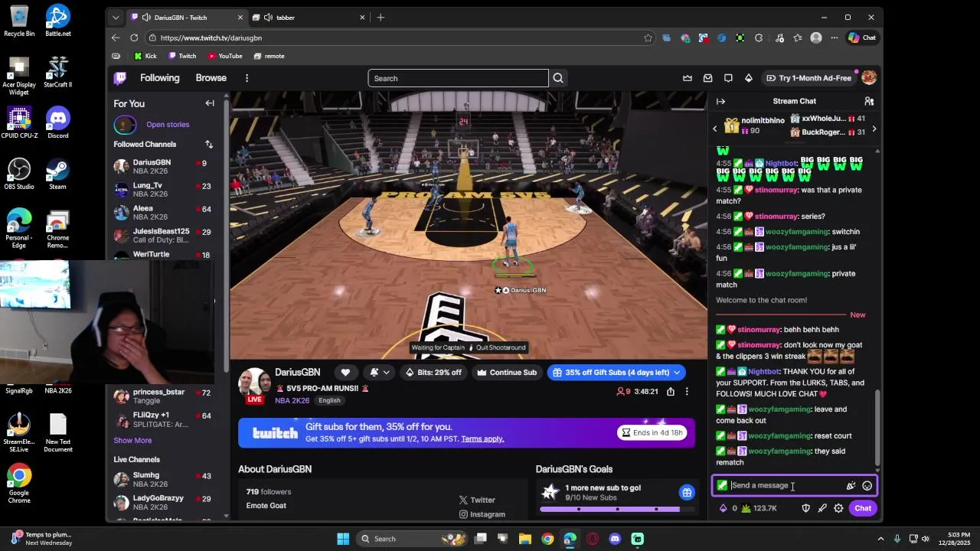Screen dimensions: 980x551
Task: Click the Twitch logo home icon
Action: [120, 78]
